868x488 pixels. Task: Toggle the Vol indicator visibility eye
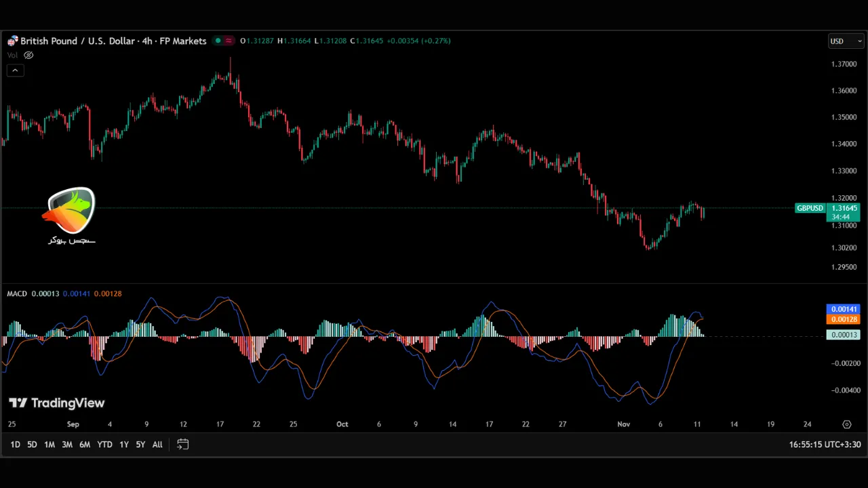[x=28, y=56]
